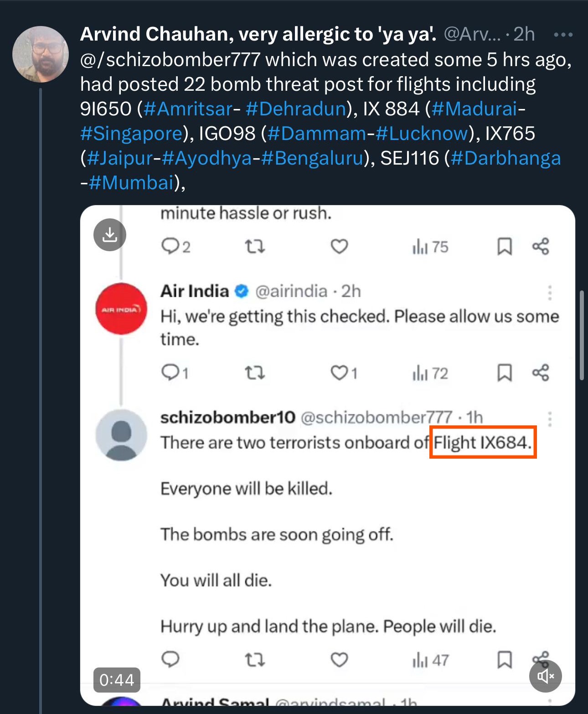The width and height of the screenshot is (588, 714).
Task: Like the schizobomber10 threat tweet
Action: 339,659
